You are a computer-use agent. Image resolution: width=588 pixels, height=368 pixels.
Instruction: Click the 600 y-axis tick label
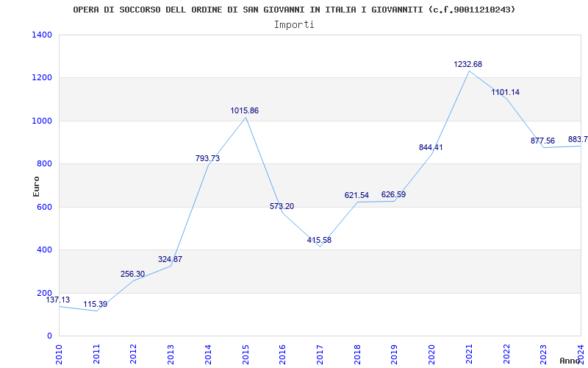pos(45,207)
